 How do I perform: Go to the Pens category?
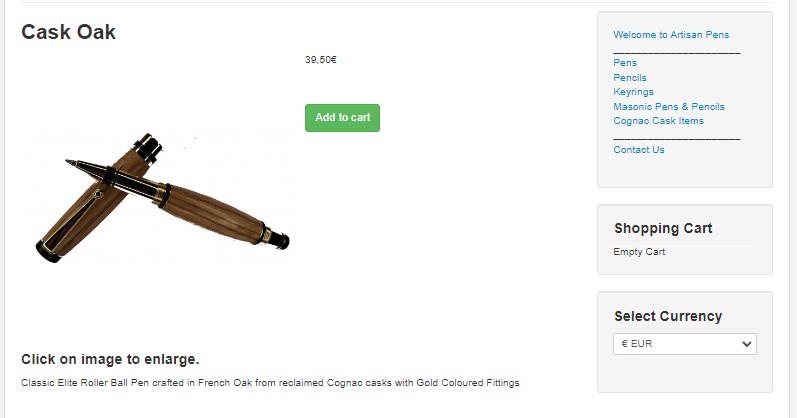[625, 63]
